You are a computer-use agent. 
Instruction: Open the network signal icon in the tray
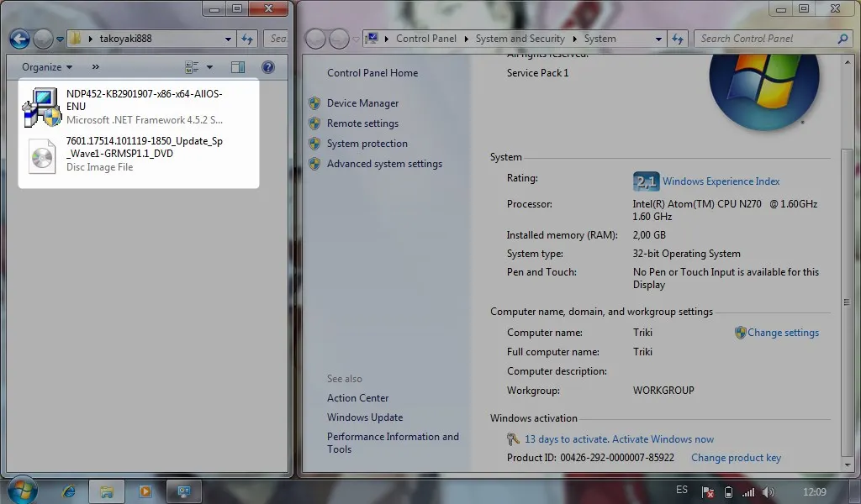pos(747,492)
